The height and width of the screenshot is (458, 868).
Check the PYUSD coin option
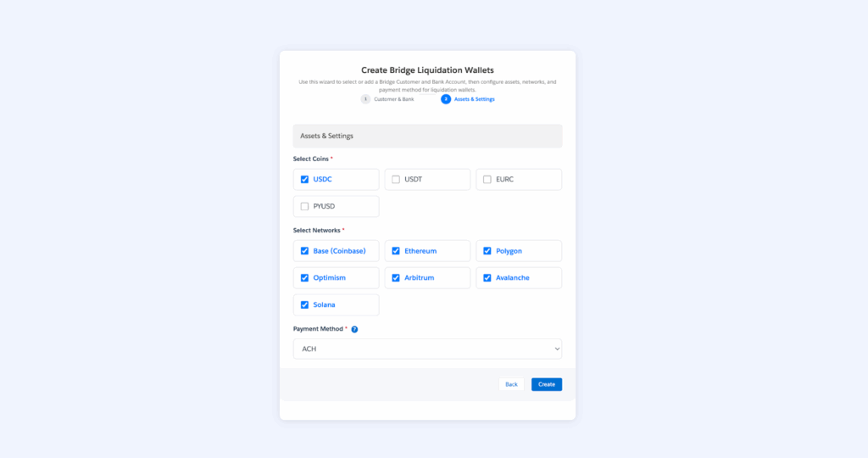(x=304, y=206)
